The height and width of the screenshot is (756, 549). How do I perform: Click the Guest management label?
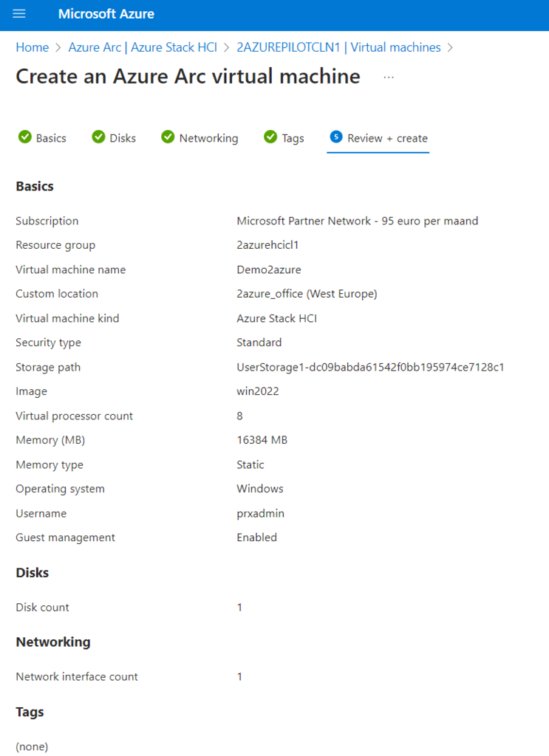[66, 537]
